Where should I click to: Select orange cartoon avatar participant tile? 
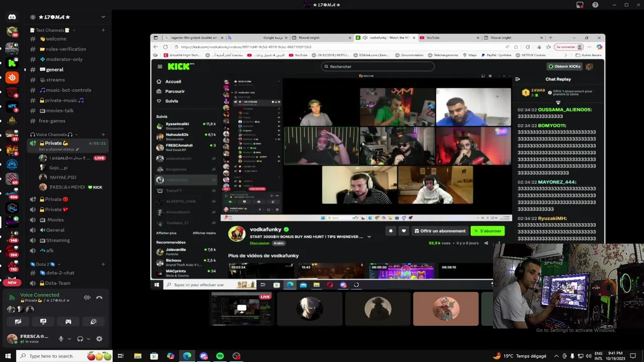[446, 309]
